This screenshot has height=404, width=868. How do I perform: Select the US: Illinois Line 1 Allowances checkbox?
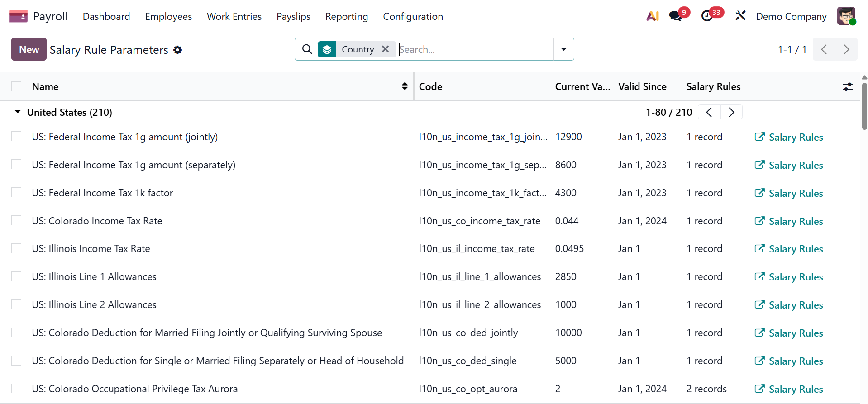(16, 276)
